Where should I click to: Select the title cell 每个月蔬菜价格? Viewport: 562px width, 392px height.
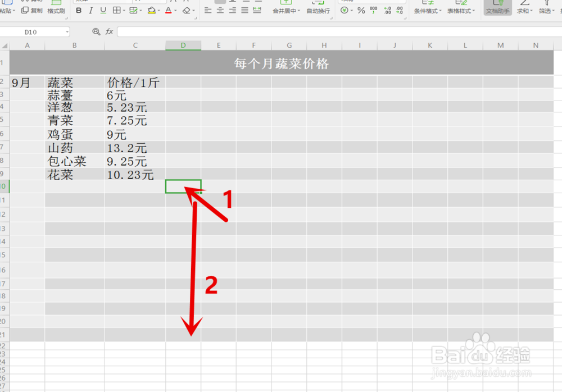(x=282, y=63)
